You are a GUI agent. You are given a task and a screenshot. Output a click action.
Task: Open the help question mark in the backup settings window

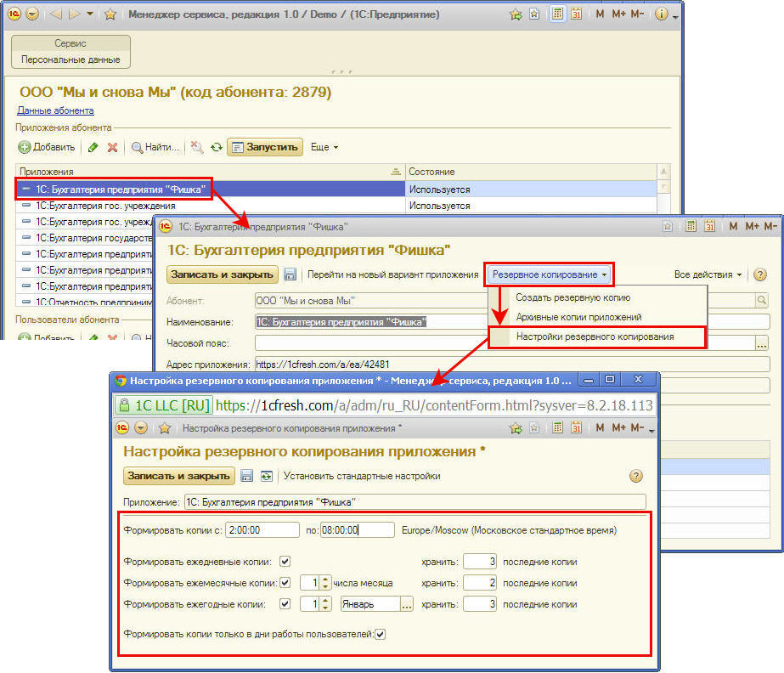[x=636, y=475]
